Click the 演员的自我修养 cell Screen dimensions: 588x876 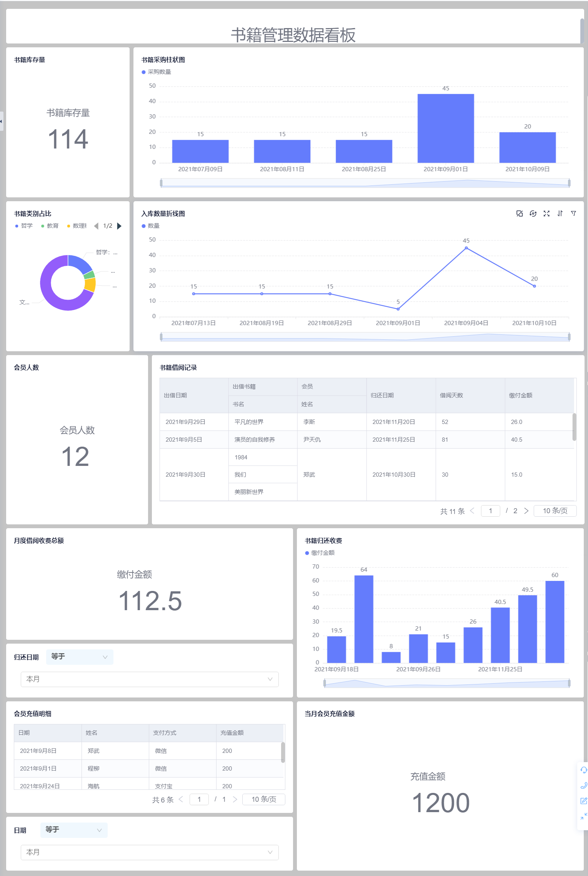coord(263,440)
